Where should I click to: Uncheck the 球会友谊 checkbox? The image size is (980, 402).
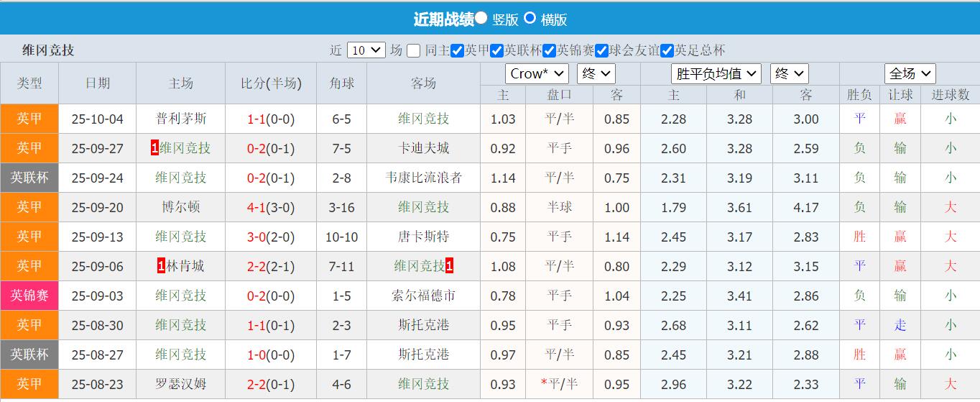tap(602, 50)
